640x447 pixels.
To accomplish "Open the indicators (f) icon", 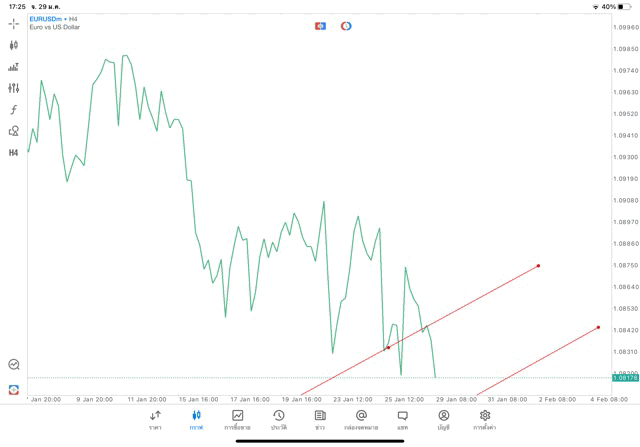I will [x=14, y=110].
